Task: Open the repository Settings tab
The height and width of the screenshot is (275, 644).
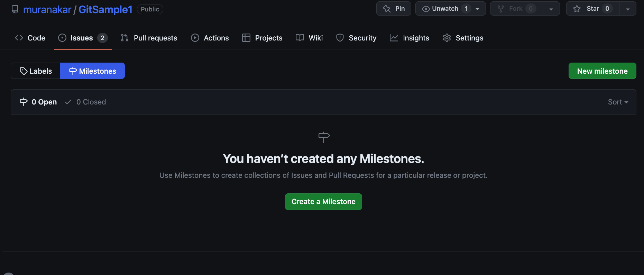Action: [x=463, y=38]
